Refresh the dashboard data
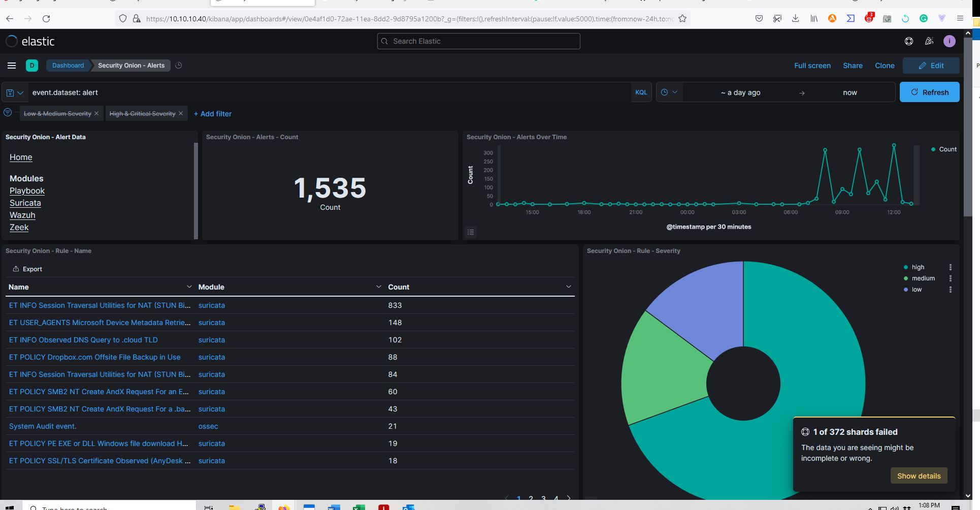This screenshot has width=980, height=510. point(930,92)
